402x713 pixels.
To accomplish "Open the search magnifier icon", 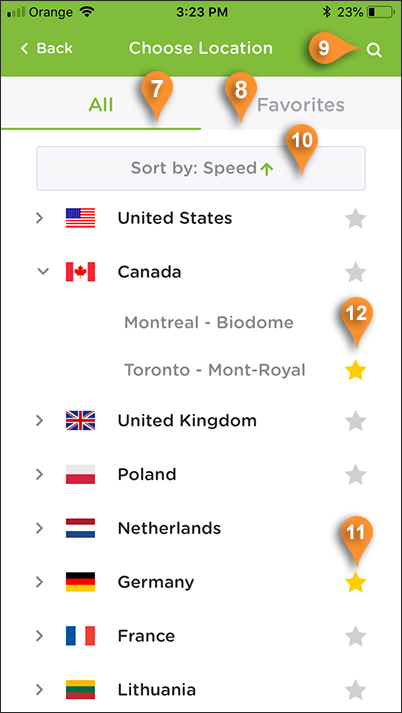I will (x=374, y=50).
